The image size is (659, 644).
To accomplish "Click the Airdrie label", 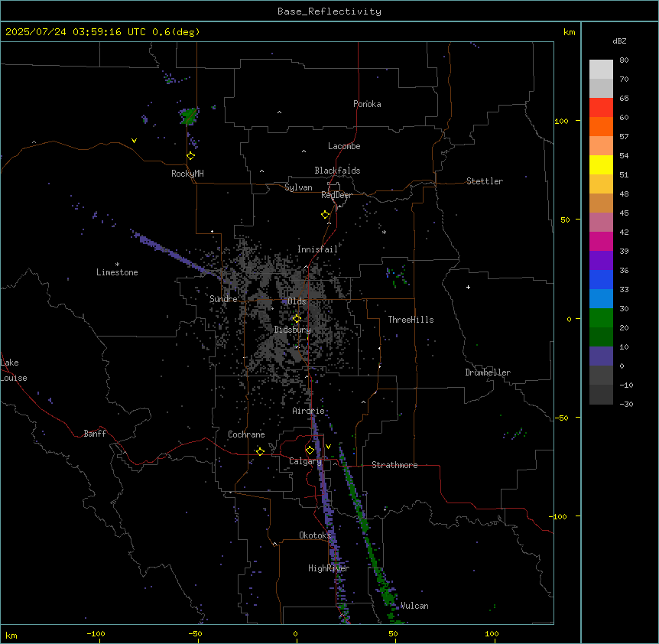I will [309, 411].
